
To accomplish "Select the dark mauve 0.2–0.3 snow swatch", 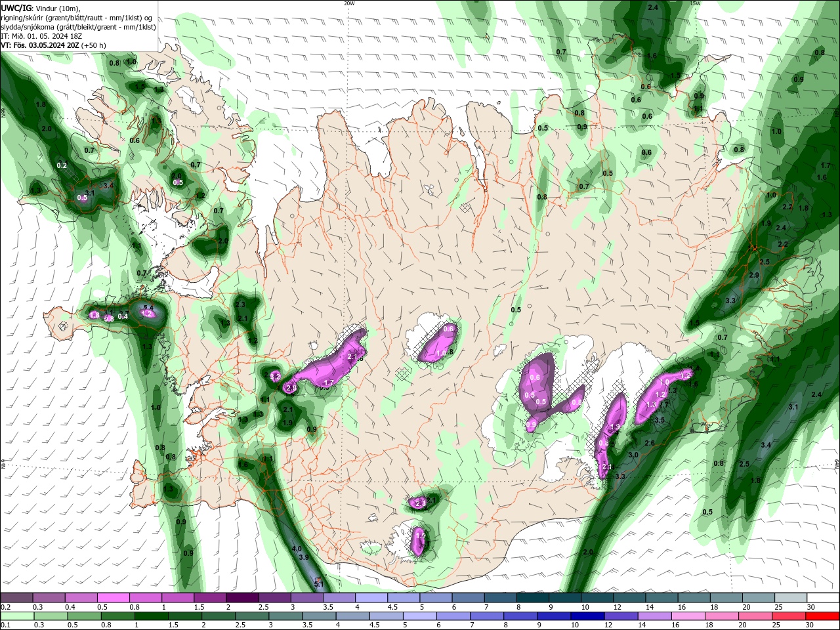I will coord(16,598).
